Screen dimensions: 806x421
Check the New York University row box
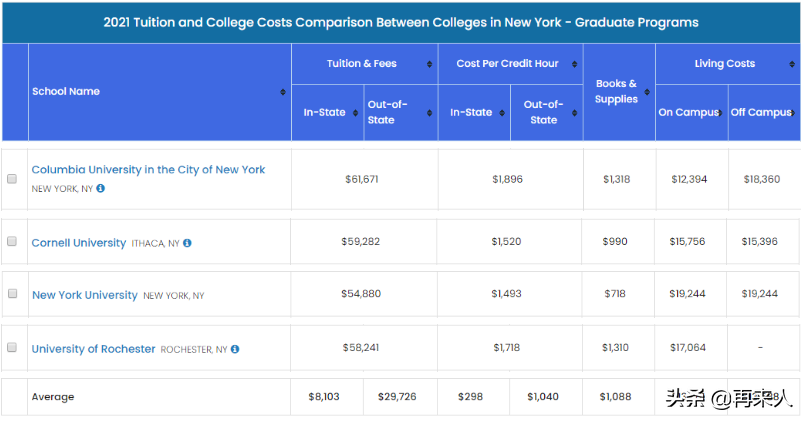point(12,295)
